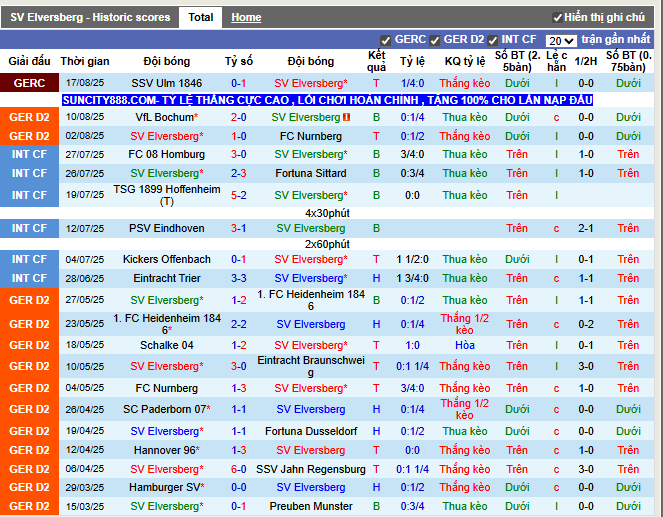Click the SV Elversberg - Historic scores header
The image size is (663, 517).
[x=90, y=17]
